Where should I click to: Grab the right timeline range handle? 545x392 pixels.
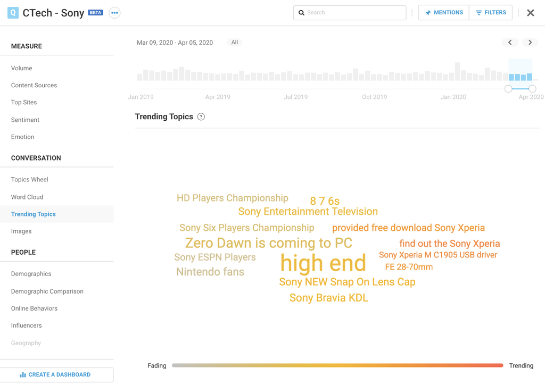tap(532, 89)
